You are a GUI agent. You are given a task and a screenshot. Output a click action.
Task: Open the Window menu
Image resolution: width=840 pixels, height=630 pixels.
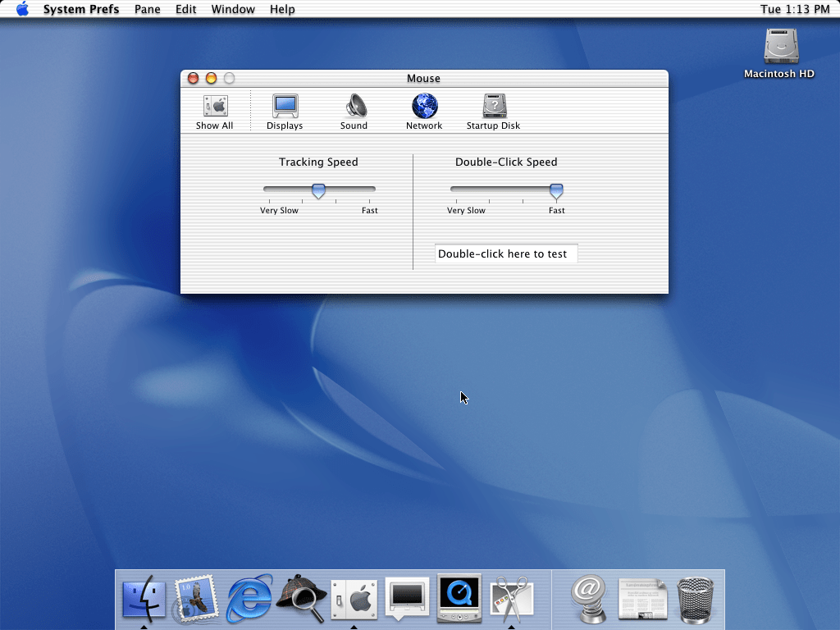point(233,9)
